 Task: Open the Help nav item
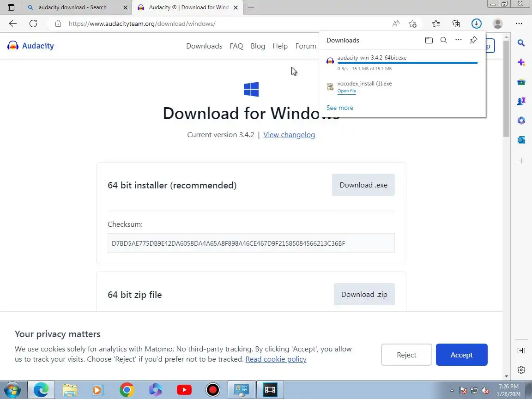[280, 46]
